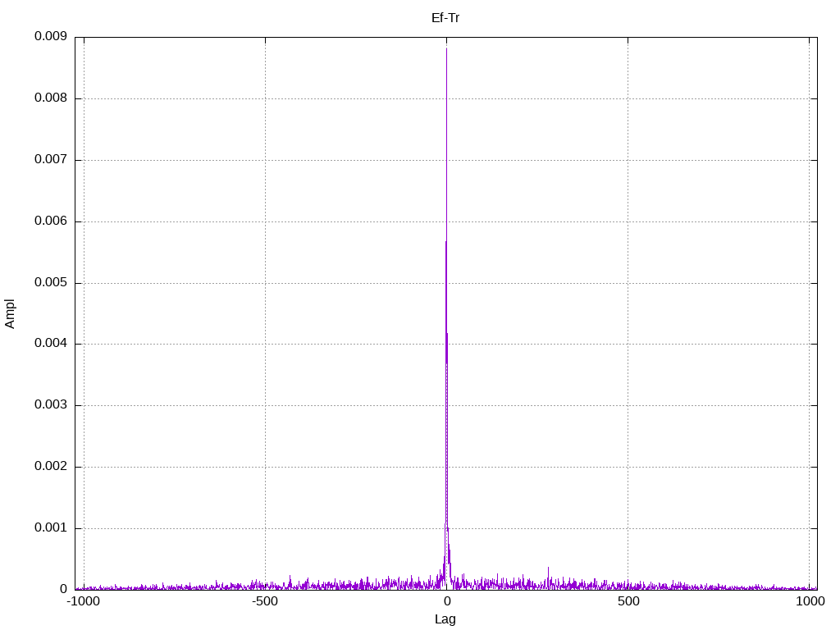The image size is (840, 630).
Task: Click the y-axis label Ampl
Action: 10,314
